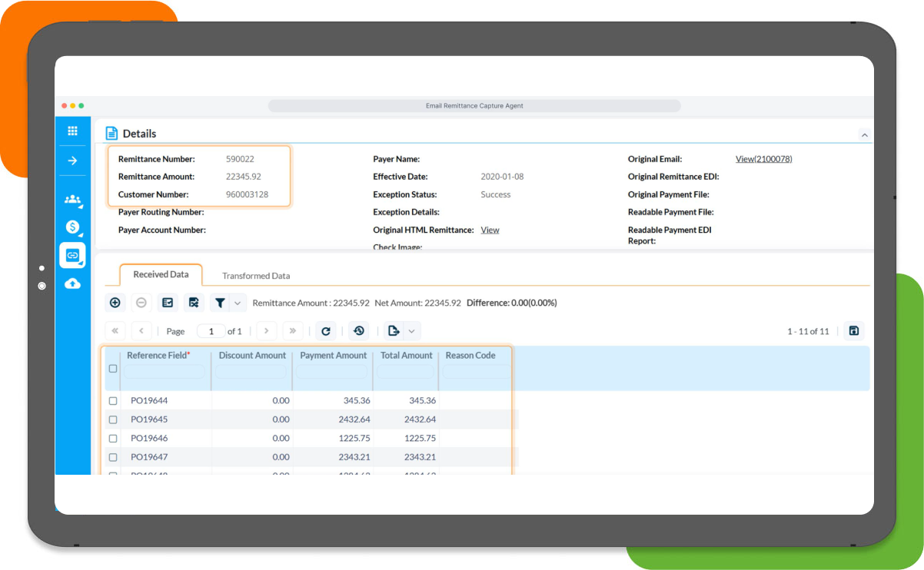Image resolution: width=924 pixels, height=570 pixels.
Task: Click the add row plus icon
Action: pos(115,303)
